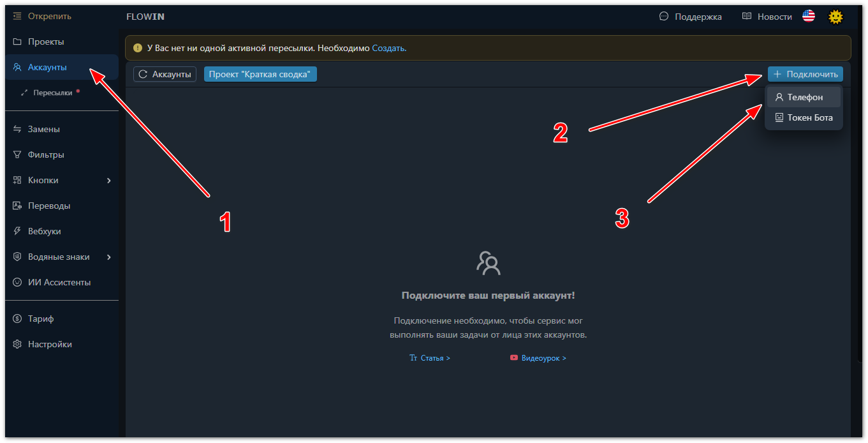Choose Токен Бота from the connect menu
868x443 pixels.
[x=804, y=117]
